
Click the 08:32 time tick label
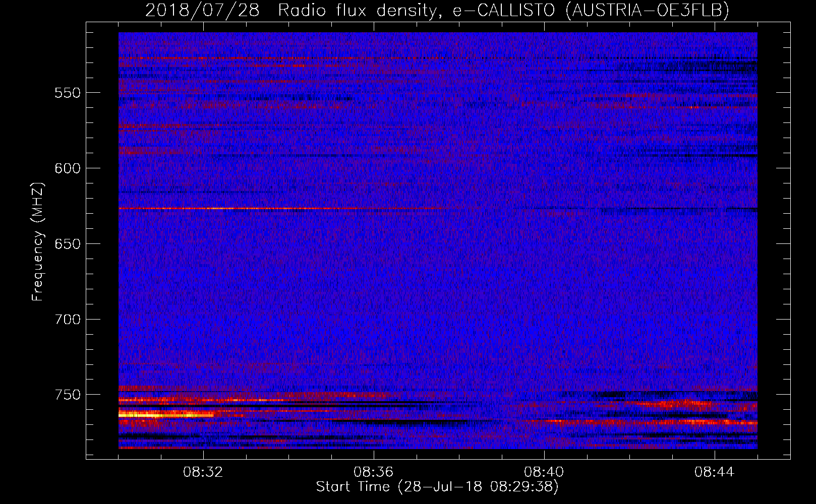point(203,472)
